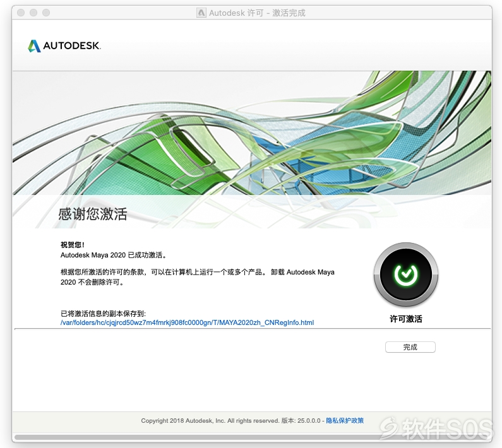The width and height of the screenshot is (502, 448).
Task: Click the paragraph beginning 根据您所激活的许可的条款
Action: pos(198,277)
